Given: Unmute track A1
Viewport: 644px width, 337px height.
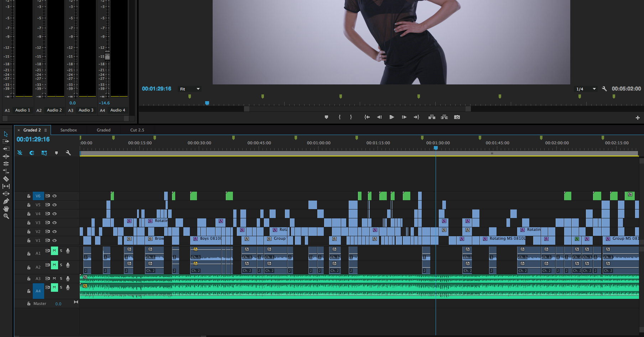Looking at the screenshot, I should (54, 251).
